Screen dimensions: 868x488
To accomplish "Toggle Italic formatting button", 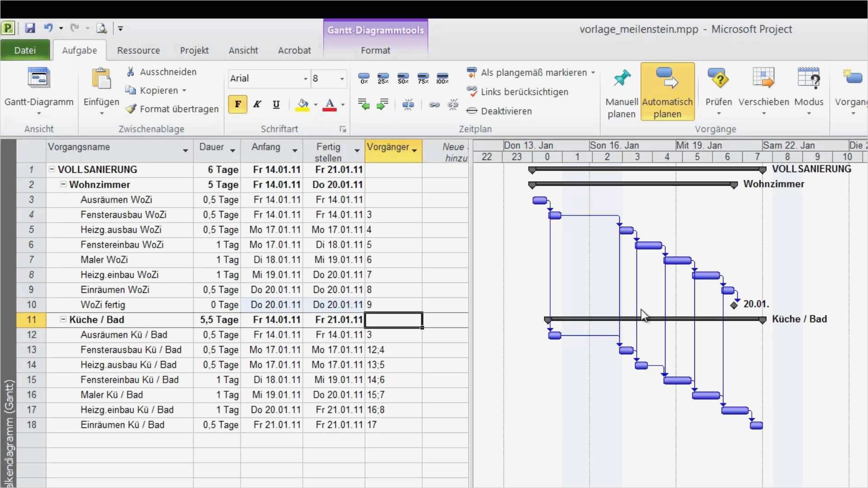I will [x=257, y=105].
